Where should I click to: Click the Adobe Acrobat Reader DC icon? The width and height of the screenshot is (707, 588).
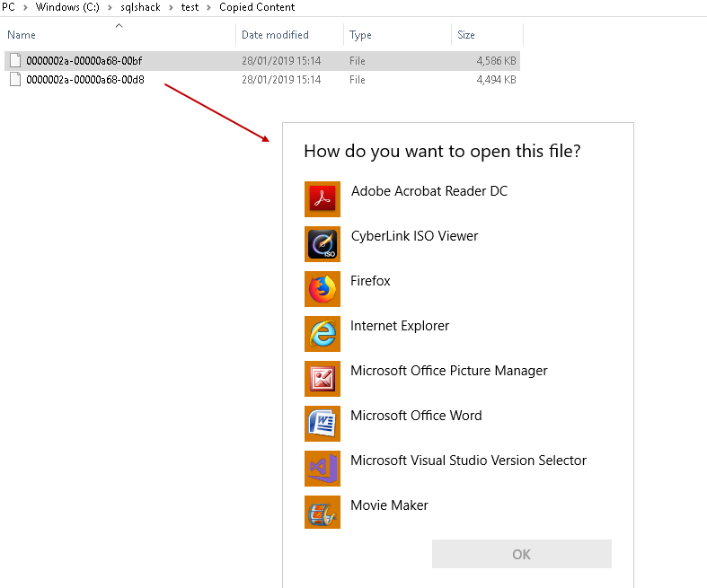pos(323,198)
